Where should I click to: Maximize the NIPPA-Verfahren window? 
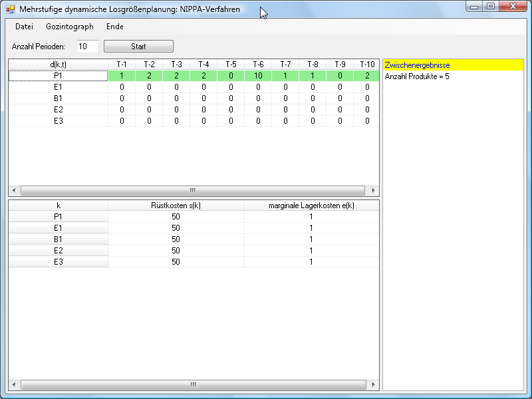(491, 7)
